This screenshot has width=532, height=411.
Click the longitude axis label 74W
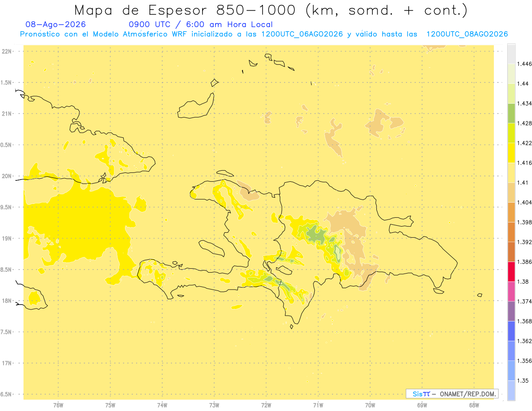pyautogui.click(x=162, y=405)
